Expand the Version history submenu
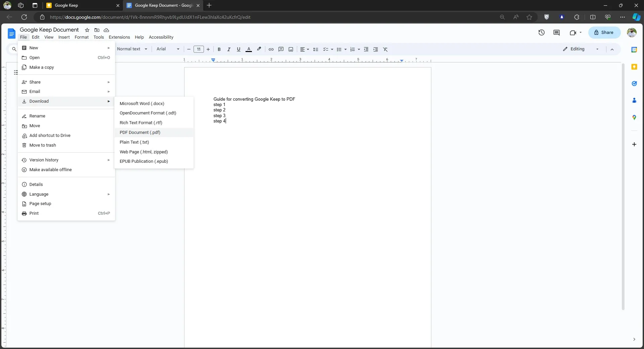Image resolution: width=644 pixels, height=349 pixels. pos(66,160)
